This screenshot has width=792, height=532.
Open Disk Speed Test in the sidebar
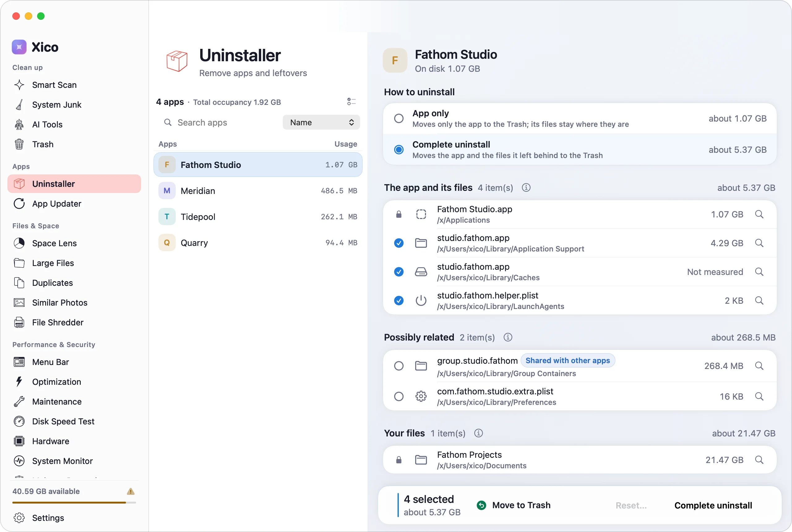(x=74, y=421)
